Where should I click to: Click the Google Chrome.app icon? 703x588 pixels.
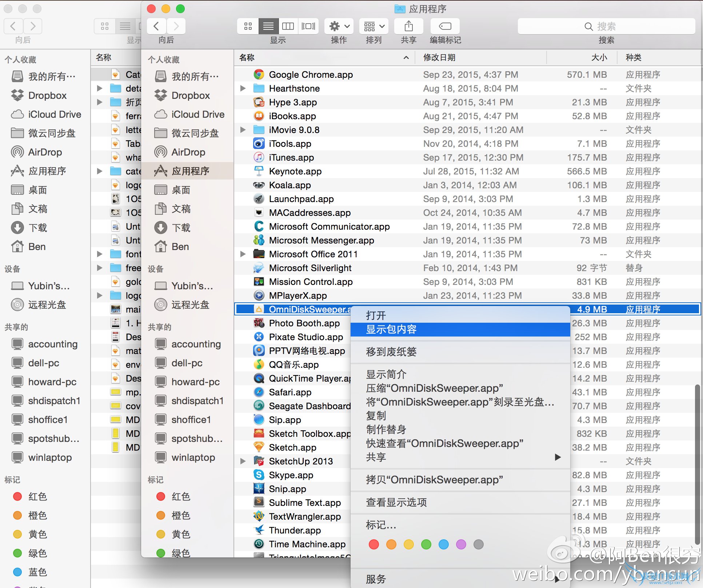tap(259, 74)
